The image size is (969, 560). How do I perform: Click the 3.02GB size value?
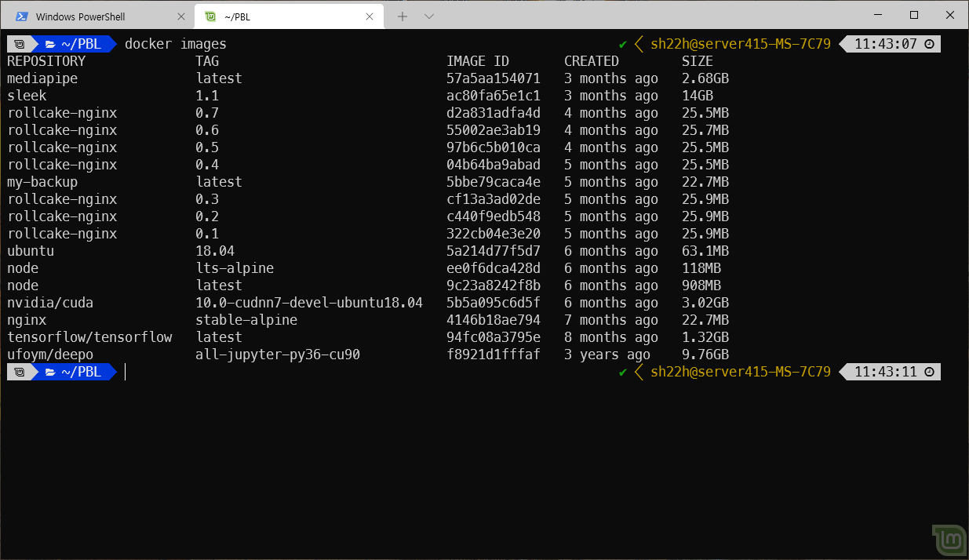click(x=705, y=303)
